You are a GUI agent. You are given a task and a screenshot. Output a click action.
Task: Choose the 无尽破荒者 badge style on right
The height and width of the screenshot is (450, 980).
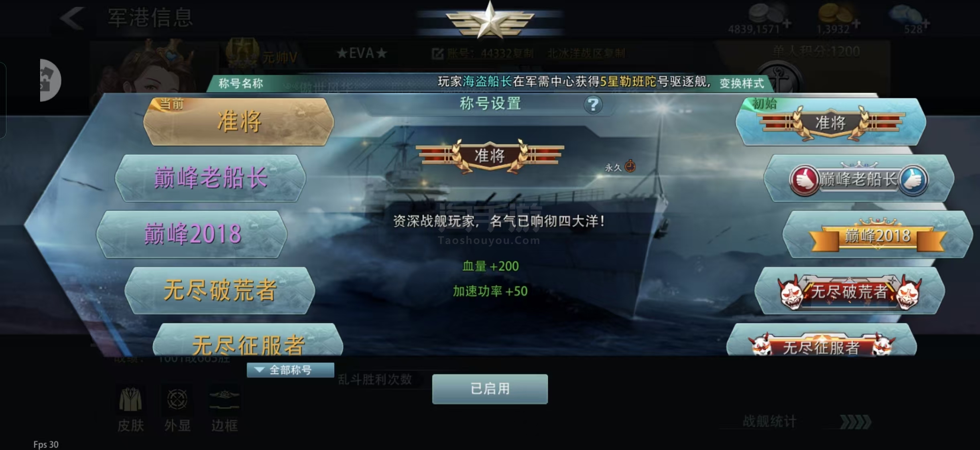point(850,291)
